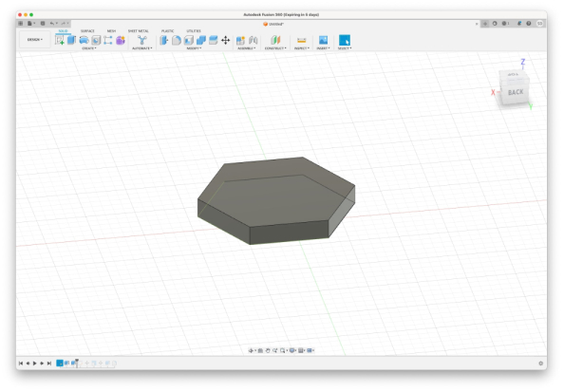Select the Press Pull tool icon
The width and height of the screenshot is (564, 392).
(x=164, y=40)
